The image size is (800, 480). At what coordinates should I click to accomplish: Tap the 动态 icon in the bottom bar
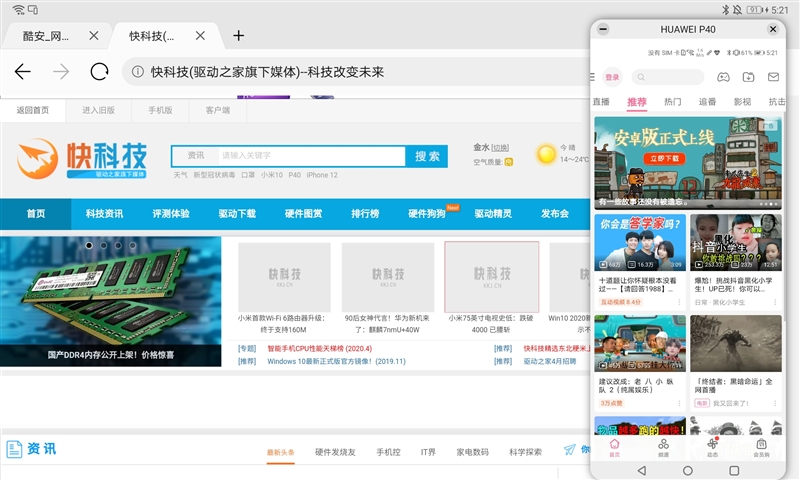click(x=712, y=446)
